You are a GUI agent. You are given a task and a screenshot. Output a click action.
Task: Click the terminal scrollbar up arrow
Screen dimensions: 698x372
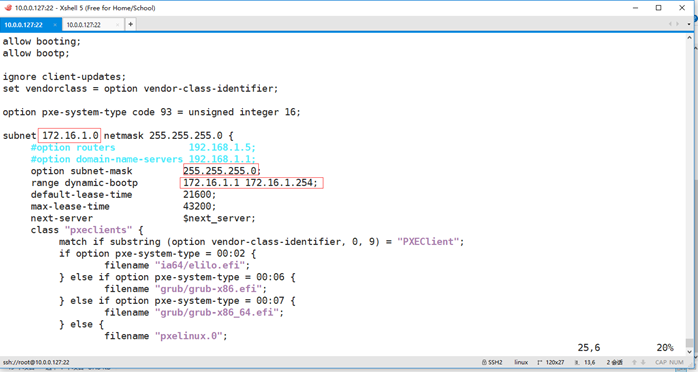690,38
